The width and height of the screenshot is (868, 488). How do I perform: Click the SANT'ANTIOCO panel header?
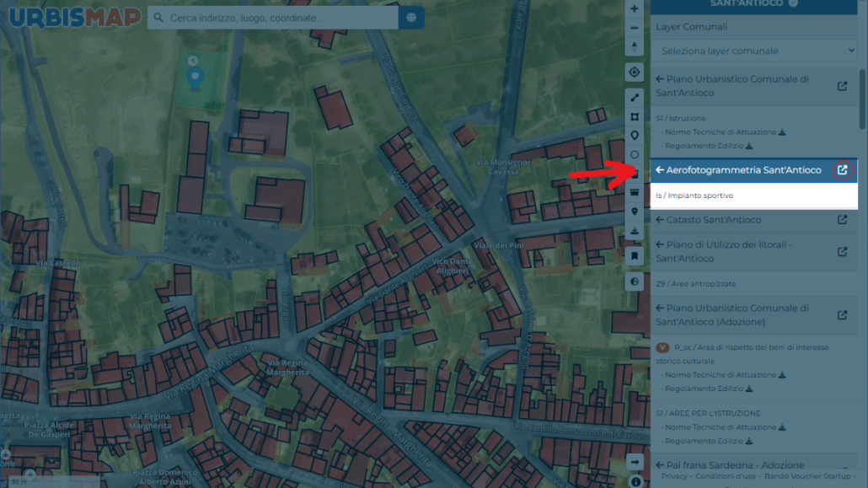tap(754, 4)
